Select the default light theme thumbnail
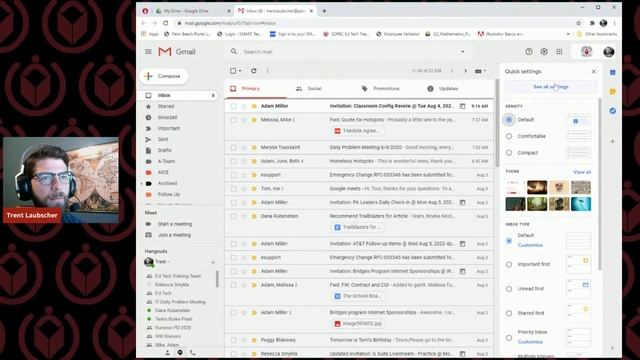Screen dimensions: 640x360 (x=515, y=187)
